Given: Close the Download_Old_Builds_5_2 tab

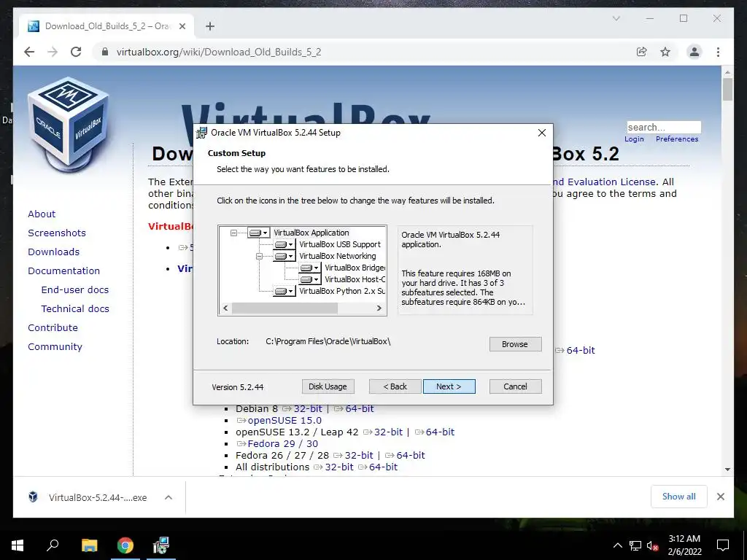Looking at the screenshot, I should [182, 26].
